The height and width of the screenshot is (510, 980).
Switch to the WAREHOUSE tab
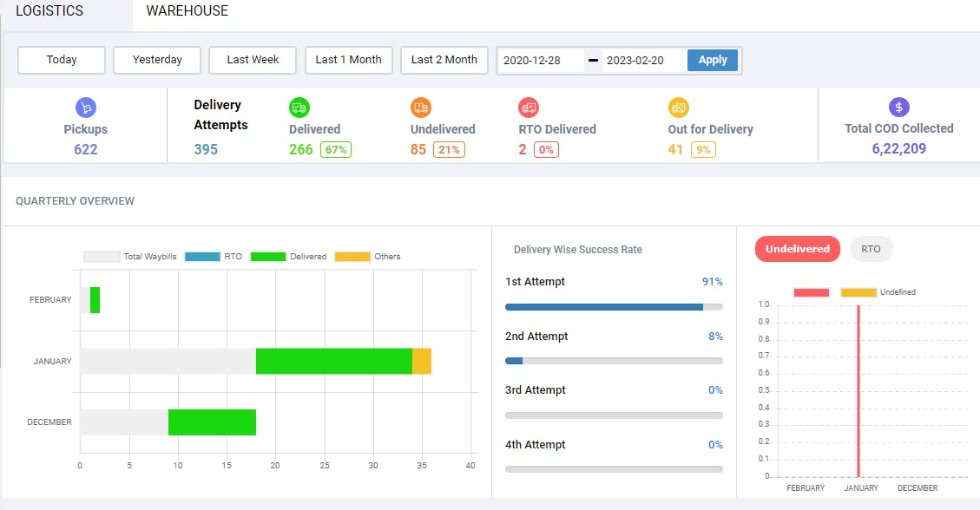pos(187,11)
